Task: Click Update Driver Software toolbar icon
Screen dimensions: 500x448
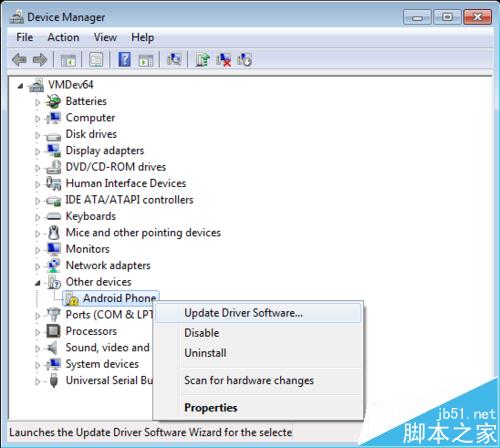Action: pyautogui.click(x=202, y=60)
